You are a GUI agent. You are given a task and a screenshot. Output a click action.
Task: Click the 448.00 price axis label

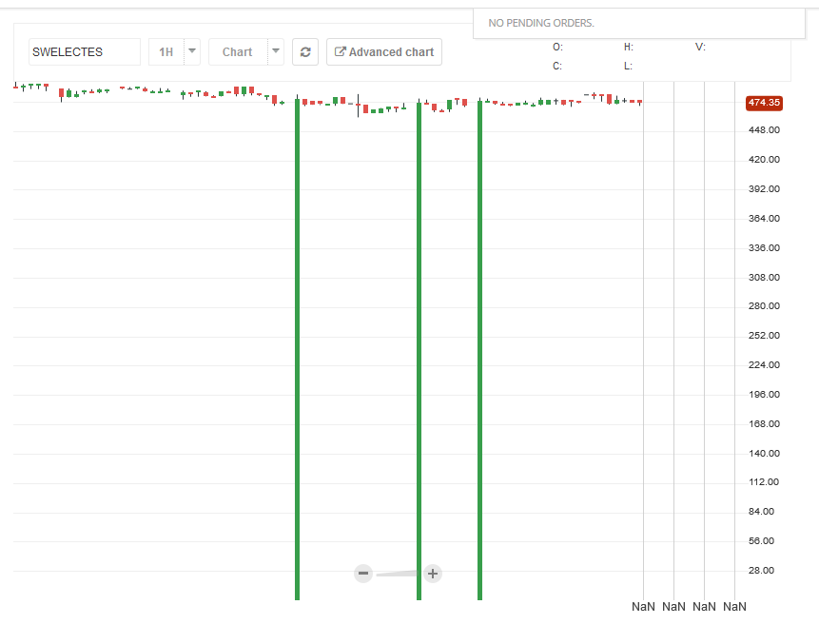coord(764,130)
